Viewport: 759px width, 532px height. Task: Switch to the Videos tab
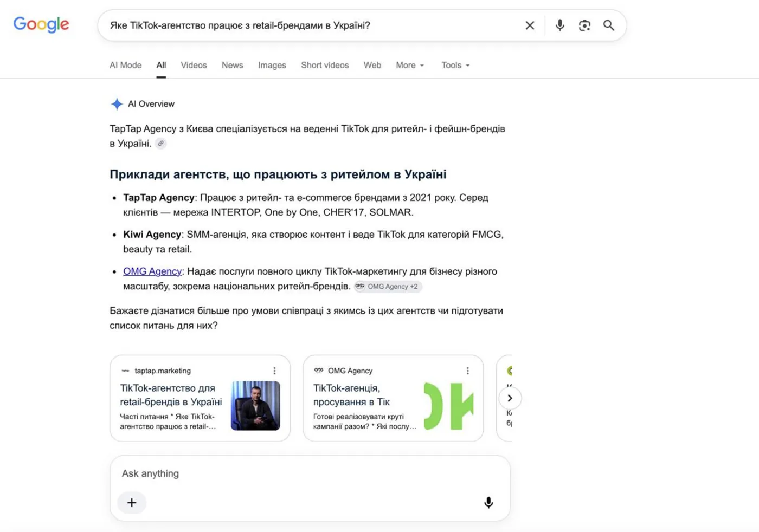tap(194, 65)
